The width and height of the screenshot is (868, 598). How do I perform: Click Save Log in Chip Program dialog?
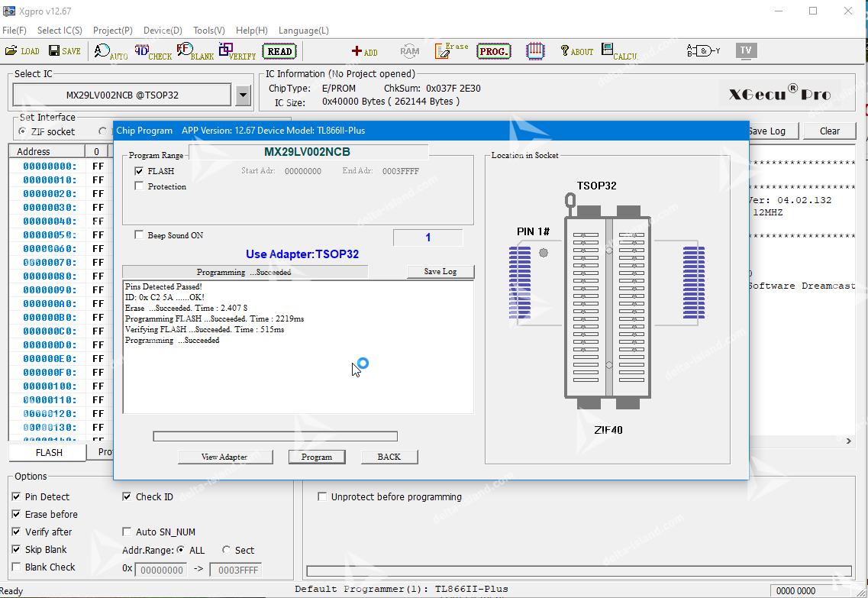[x=440, y=271]
